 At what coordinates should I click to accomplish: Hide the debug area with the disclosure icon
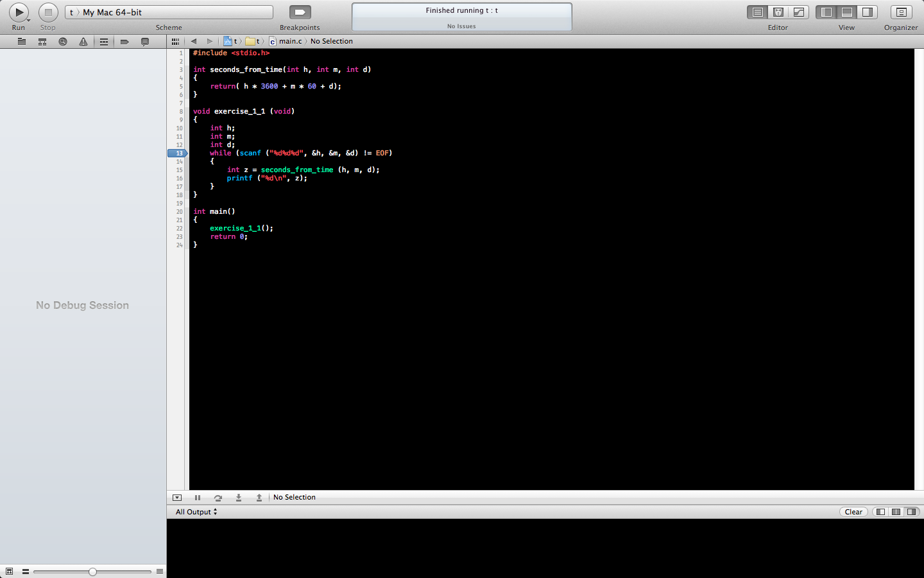coord(177,498)
